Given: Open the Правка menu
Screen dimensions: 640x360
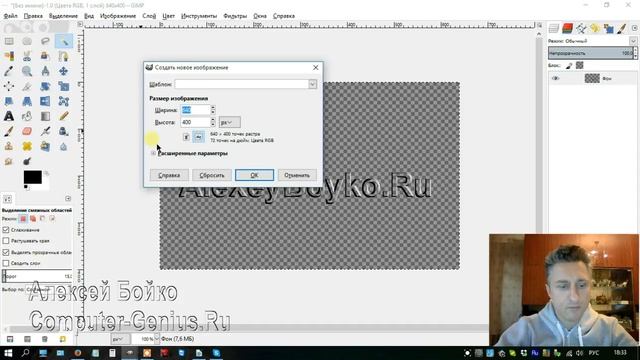Looking at the screenshot, I should tap(33, 16).
